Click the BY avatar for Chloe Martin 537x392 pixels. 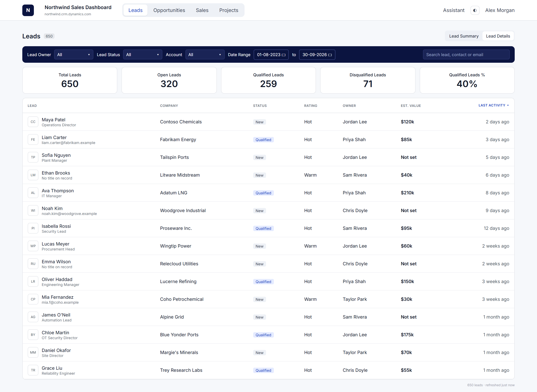[33, 335]
